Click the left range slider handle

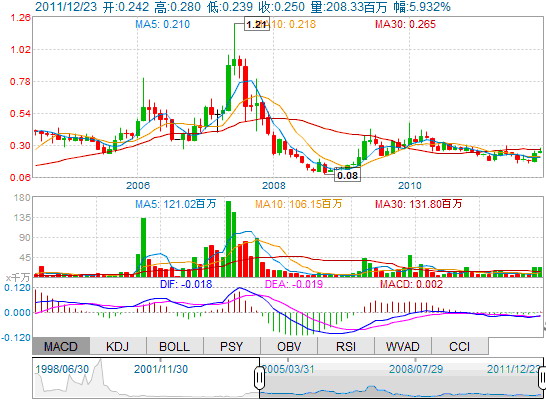(259, 377)
